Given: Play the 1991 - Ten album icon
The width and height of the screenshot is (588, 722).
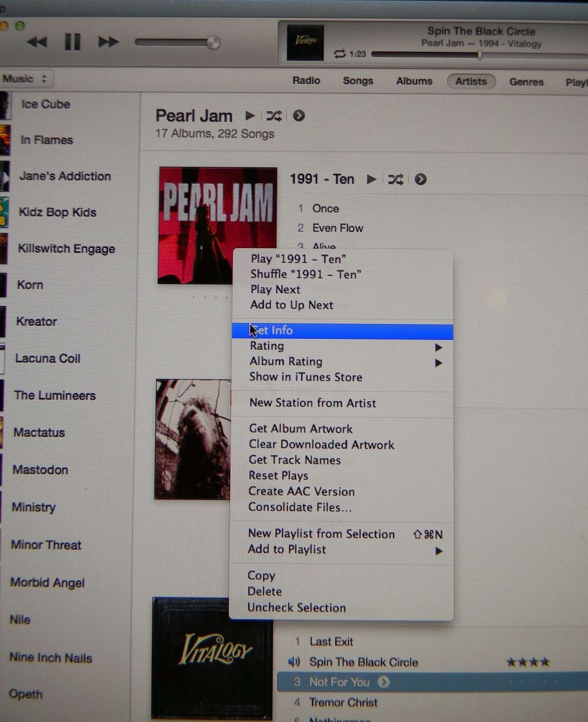Looking at the screenshot, I should 371,179.
